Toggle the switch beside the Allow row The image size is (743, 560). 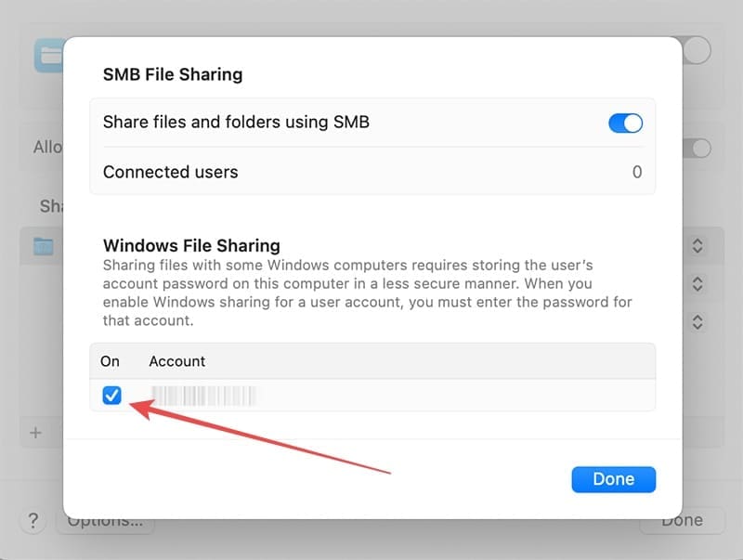[695, 148]
